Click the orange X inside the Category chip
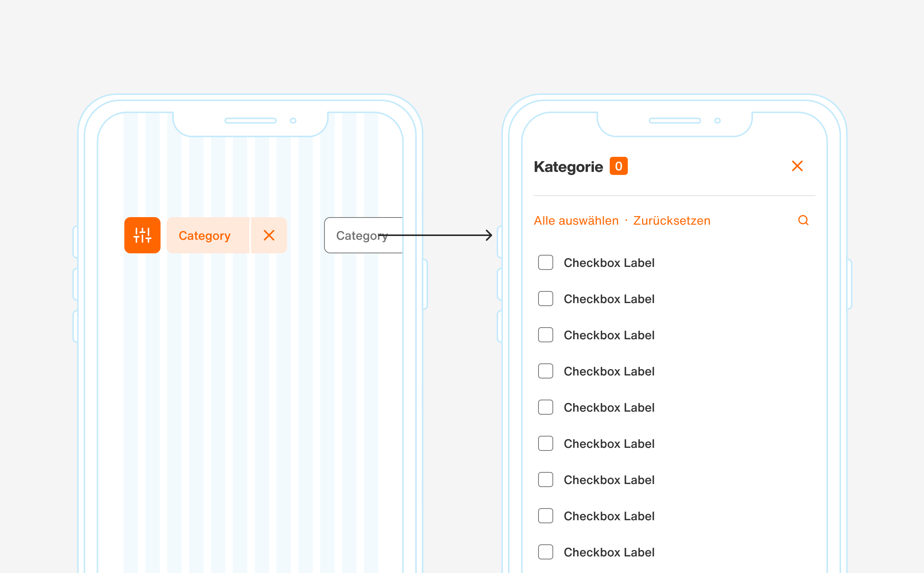Image resolution: width=924 pixels, height=573 pixels. coord(269,235)
